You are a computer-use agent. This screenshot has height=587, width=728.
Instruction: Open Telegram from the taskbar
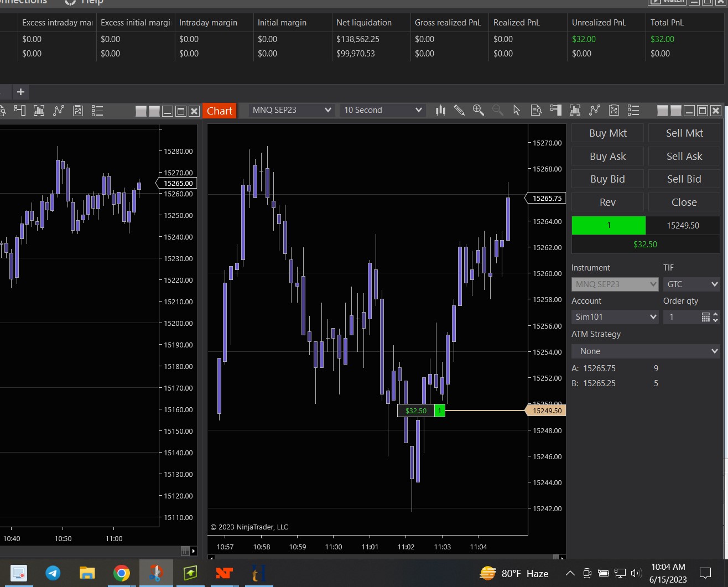click(53, 573)
